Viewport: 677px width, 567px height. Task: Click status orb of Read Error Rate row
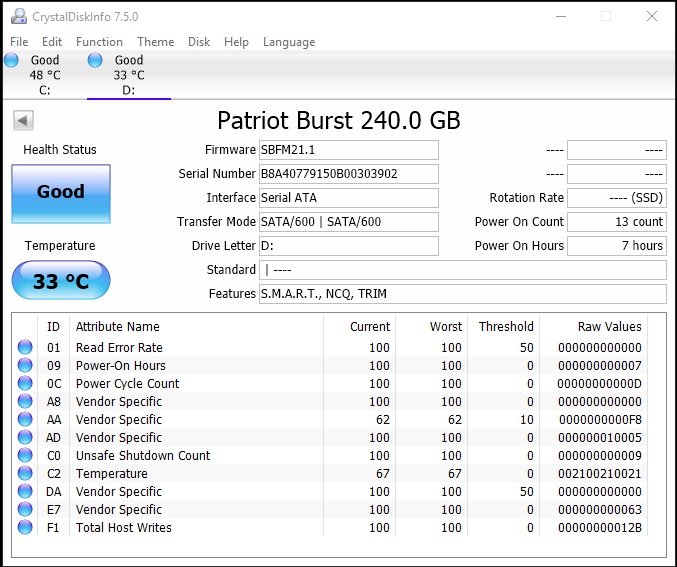pyautogui.click(x=25, y=347)
